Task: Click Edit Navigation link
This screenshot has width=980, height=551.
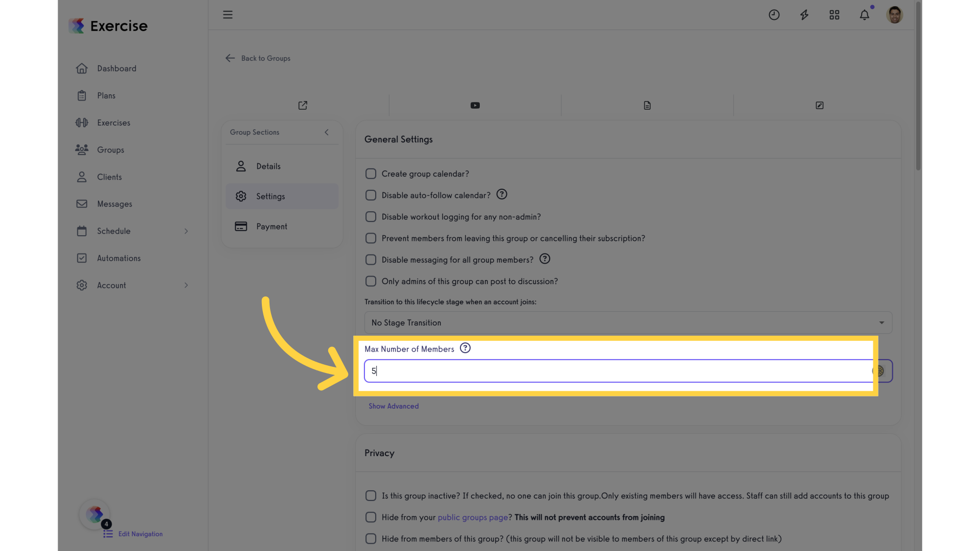Action: [x=140, y=534]
